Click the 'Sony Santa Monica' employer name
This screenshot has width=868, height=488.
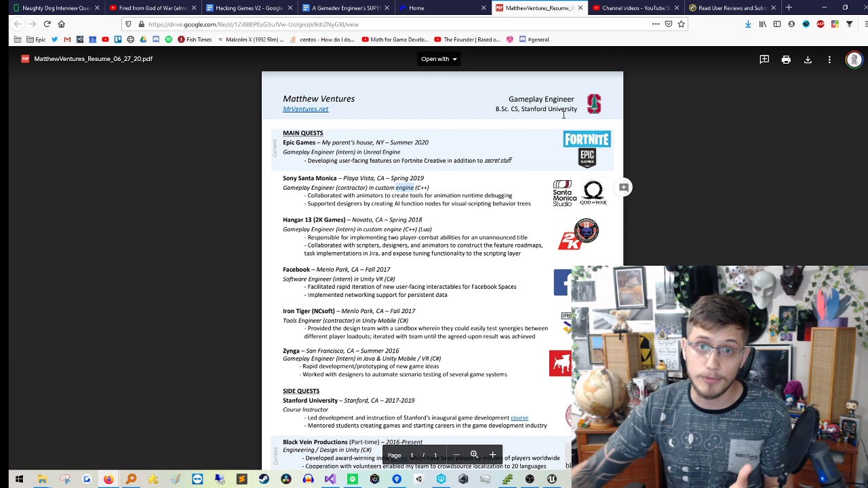[x=310, y=178]
